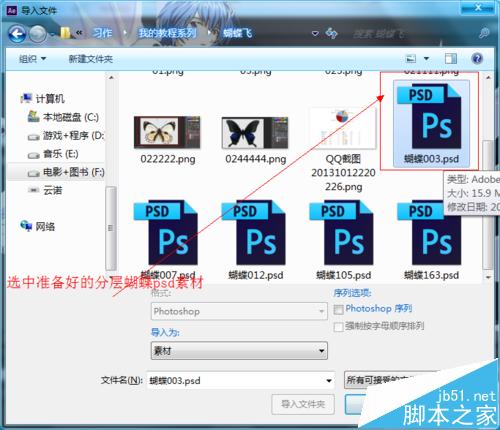500x430 pixels.
Task: Click the search magnifier icon
Action: click(484, 33)
